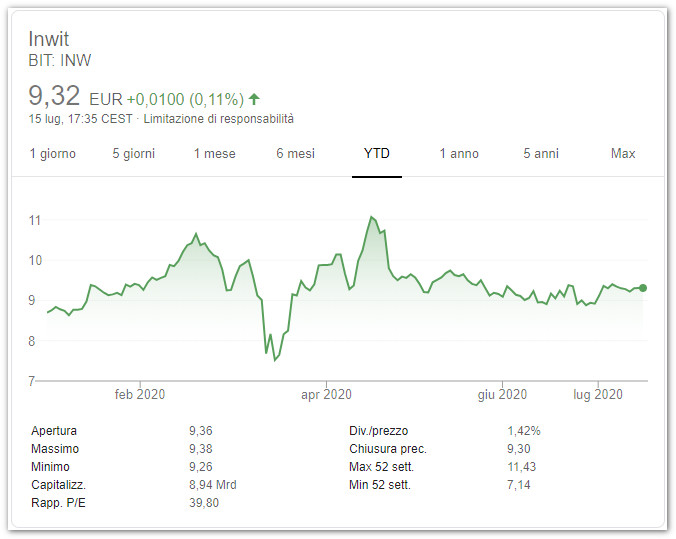Click the y-axis label 10
The image size is (676, 539).
click(35, 260)
